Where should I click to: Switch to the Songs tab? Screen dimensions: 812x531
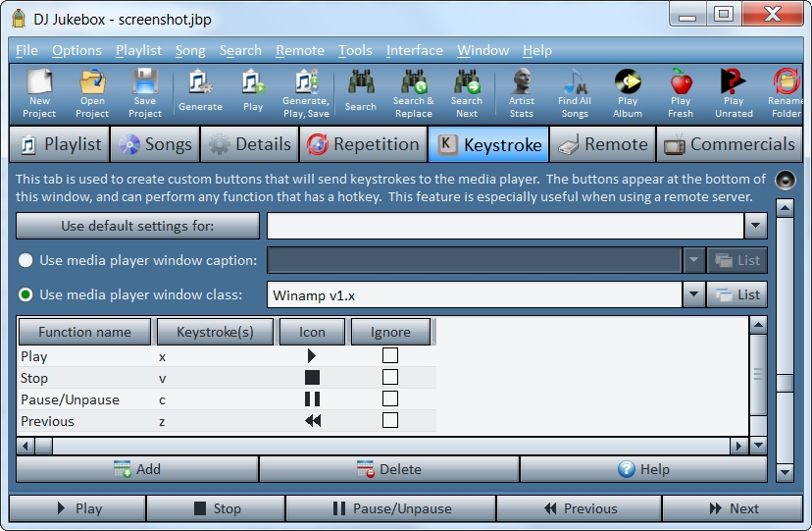[155, 144]
